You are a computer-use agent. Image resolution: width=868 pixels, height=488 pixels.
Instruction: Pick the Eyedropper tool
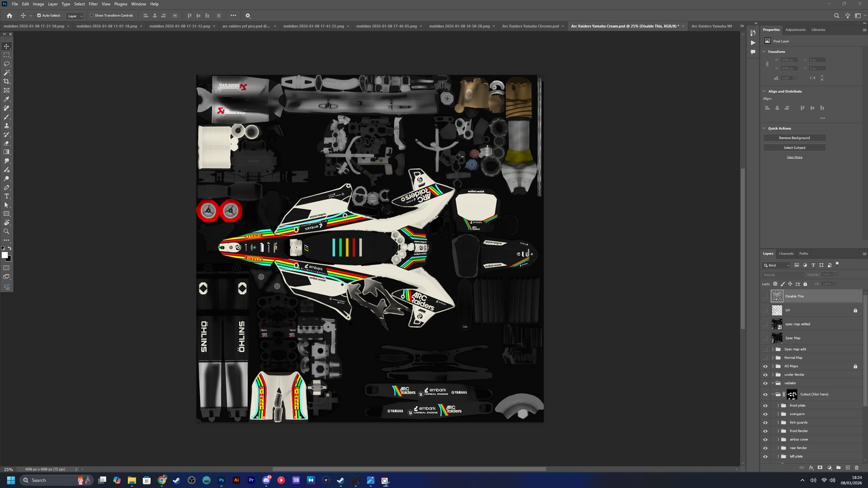[7, 99]
